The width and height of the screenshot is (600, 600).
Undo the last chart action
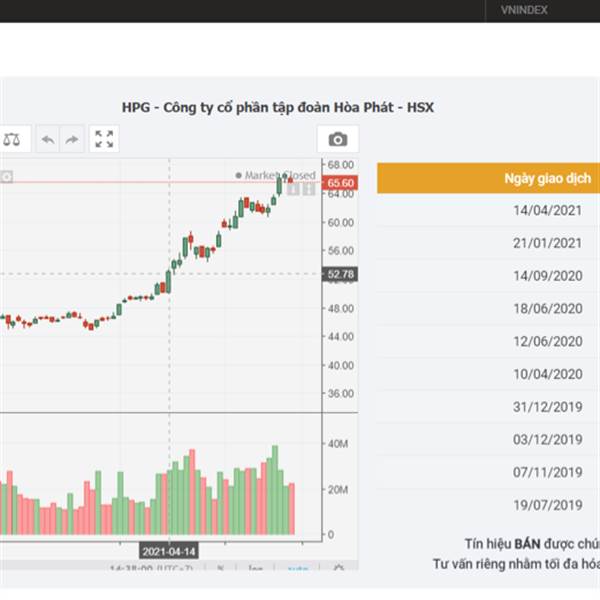coord(48,140)
